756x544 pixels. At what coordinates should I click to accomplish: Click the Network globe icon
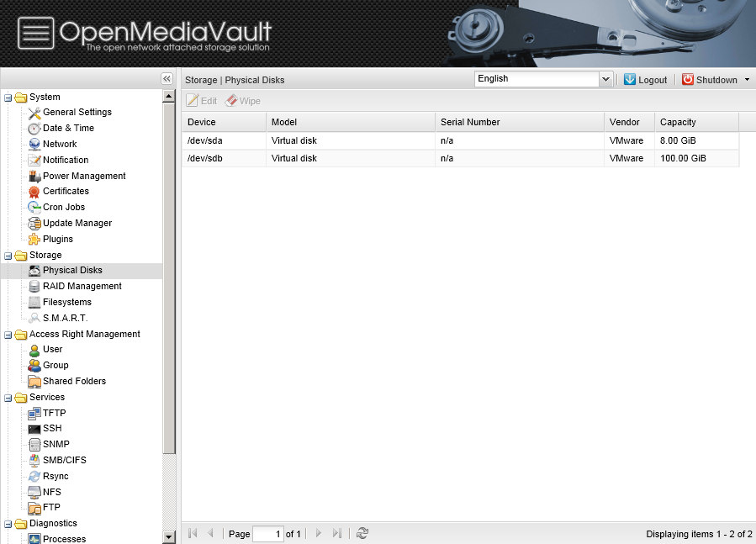tap(34, 145)
